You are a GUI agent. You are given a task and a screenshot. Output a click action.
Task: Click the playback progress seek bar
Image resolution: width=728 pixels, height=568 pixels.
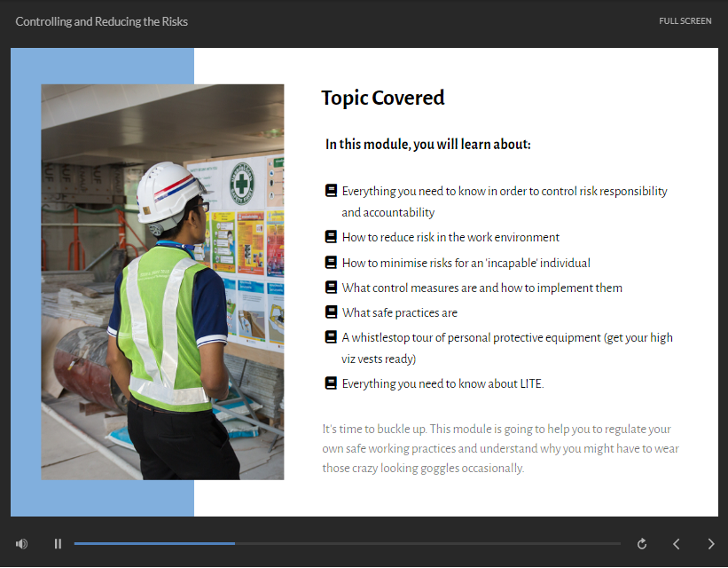tap(347, 543)
